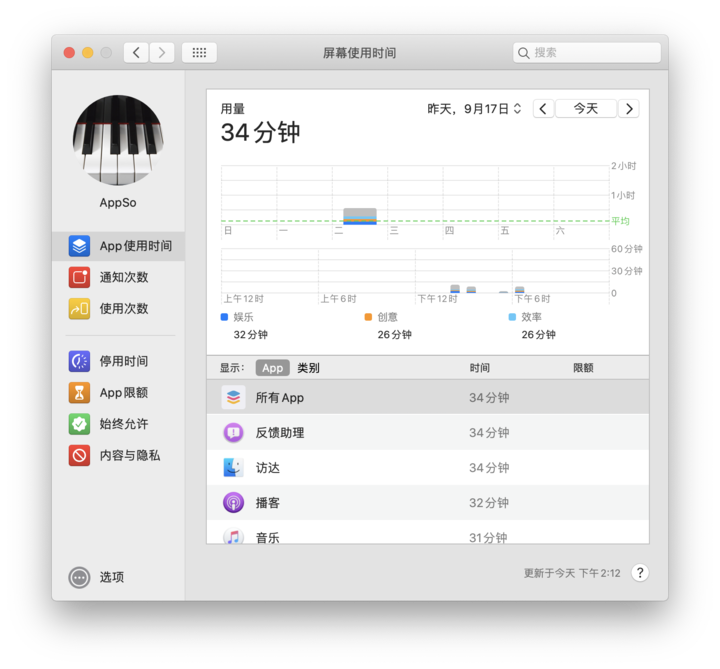Click the 反馈助理 app icon
This screenshot has width=720, height=669.
pos(233,433)
